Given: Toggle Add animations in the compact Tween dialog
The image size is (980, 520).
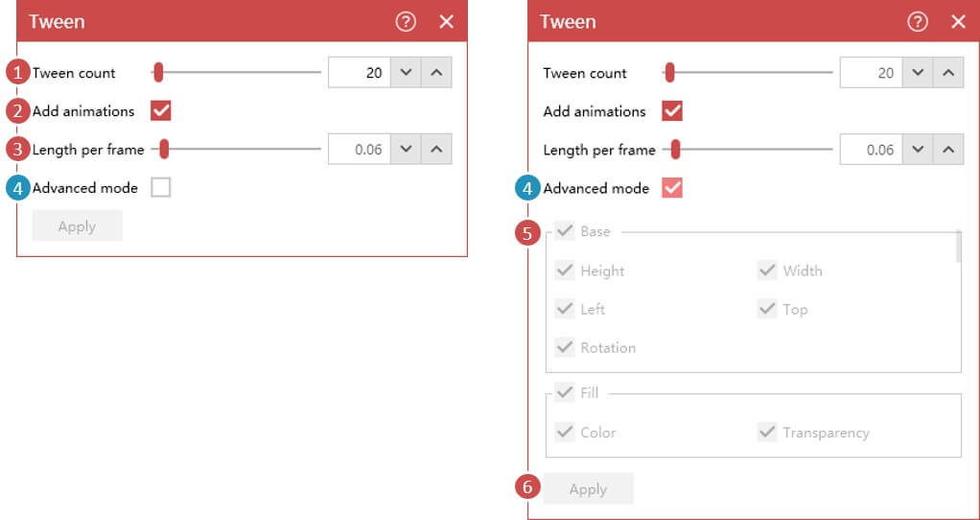Looking at the screenshot, I should 161,111.
